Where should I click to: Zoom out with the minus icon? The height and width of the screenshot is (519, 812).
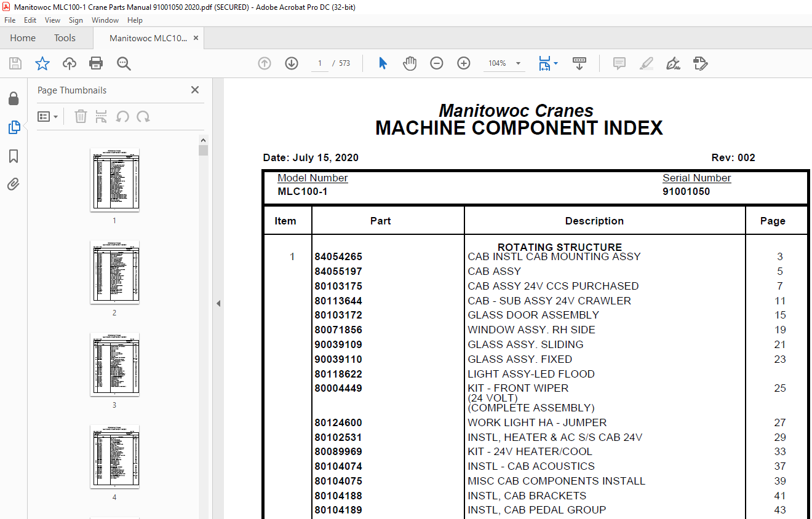pyautogui.click(x=437, y=63)
